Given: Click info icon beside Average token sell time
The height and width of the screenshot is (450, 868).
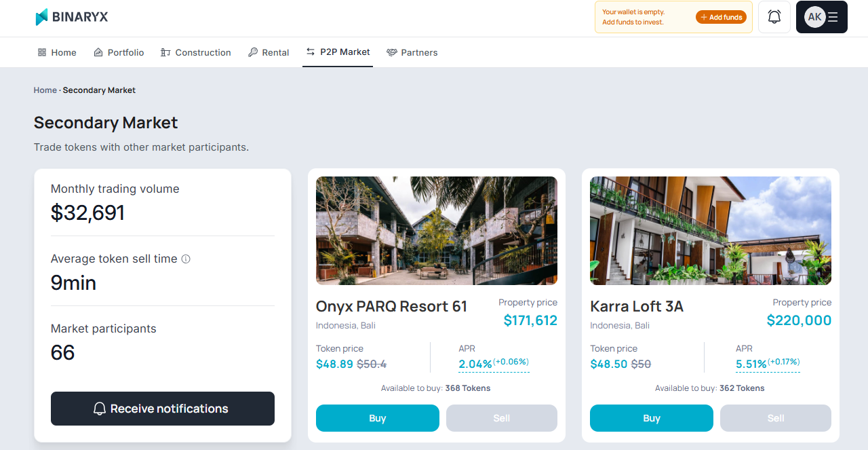Looking at the screenshot, I should pyautogui.click(x=186, y=259).
